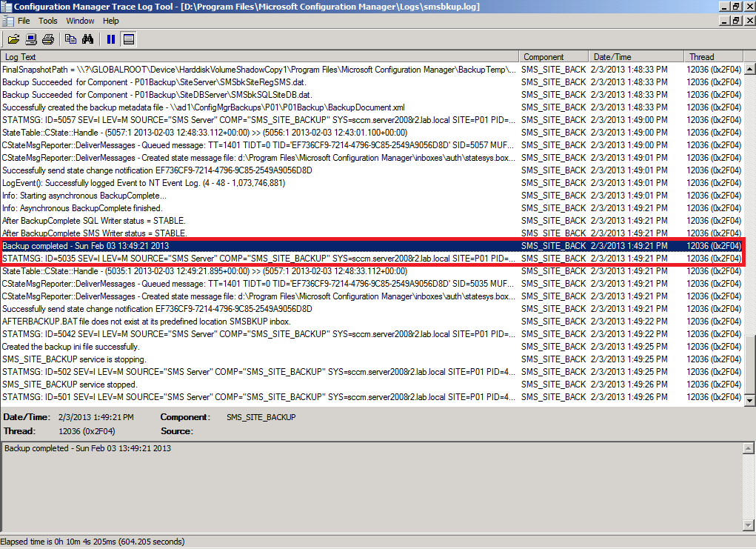Open Find using the binoculars icon

pos(88,39)
